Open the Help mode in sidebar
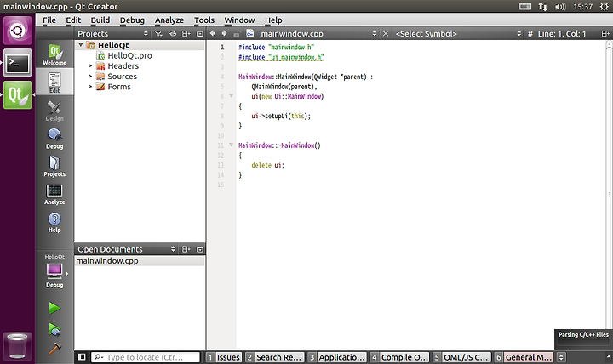The height and width of the screenshot is (364, 613). [54, 222]
